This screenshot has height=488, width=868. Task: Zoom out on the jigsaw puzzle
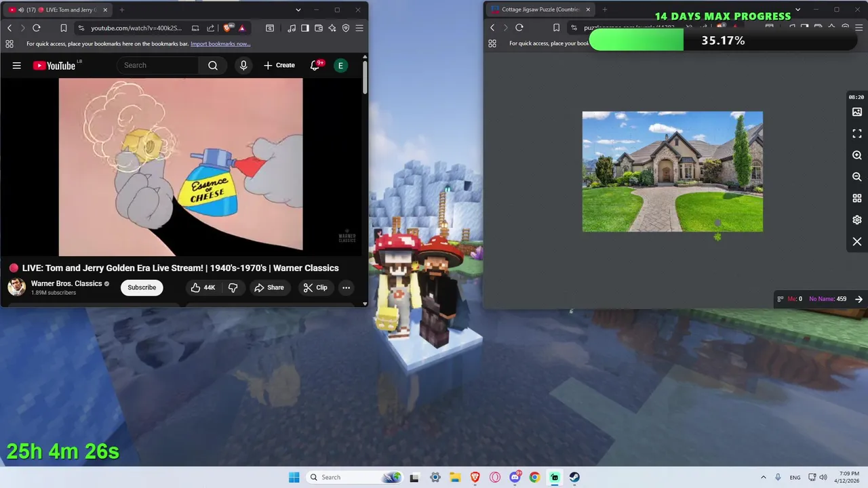tap(857, 177)
